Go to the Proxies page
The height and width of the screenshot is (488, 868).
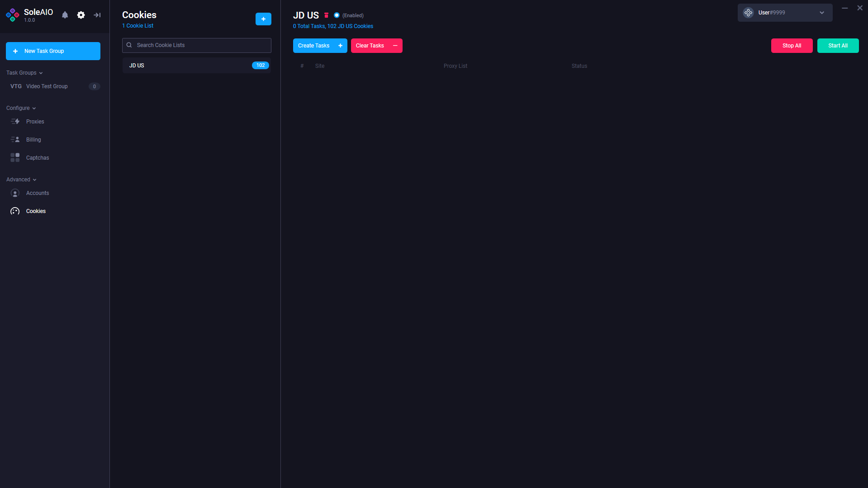click(35, 122)
